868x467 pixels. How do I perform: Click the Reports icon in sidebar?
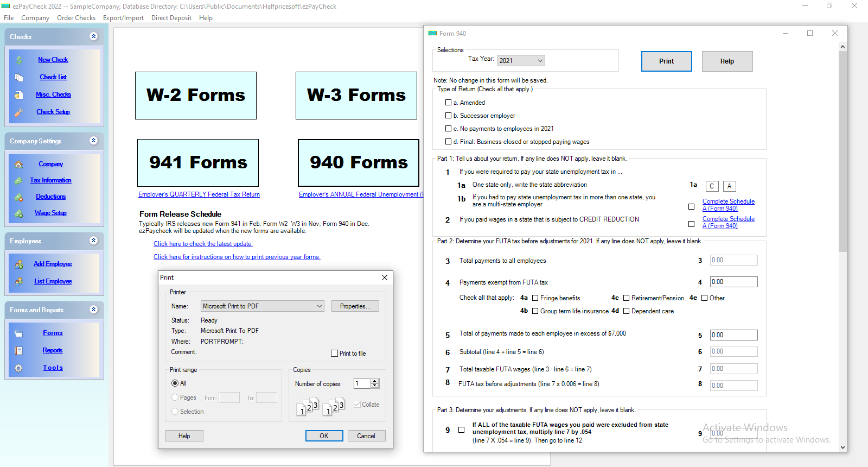19,351
